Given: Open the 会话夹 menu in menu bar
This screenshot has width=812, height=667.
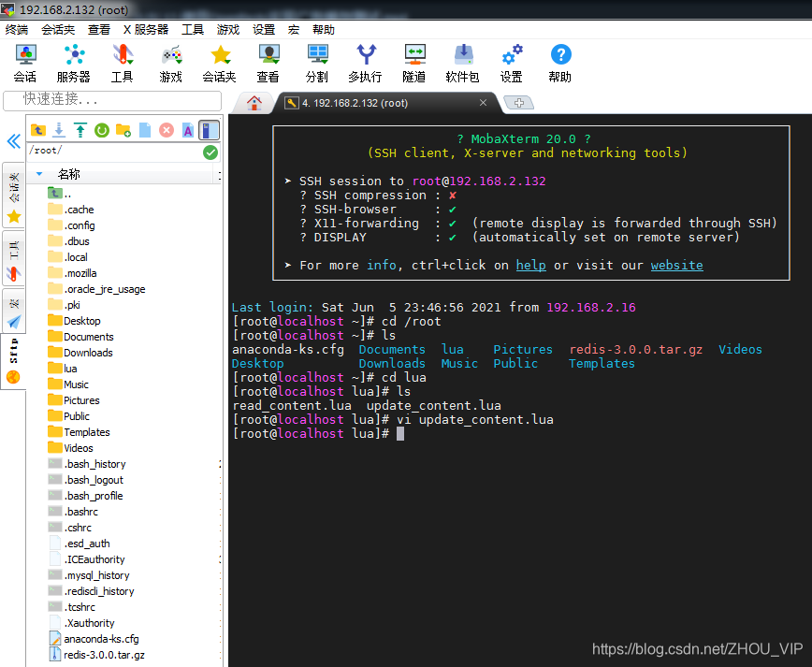Looking at the screenshot, I should (x=58, y=30).
